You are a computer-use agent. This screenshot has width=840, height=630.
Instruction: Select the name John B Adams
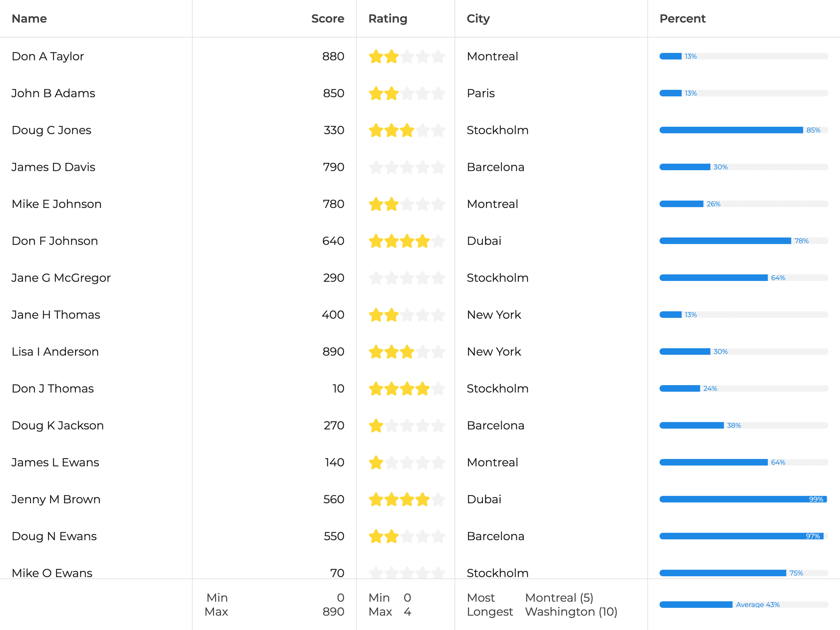[x=53, y=93]
